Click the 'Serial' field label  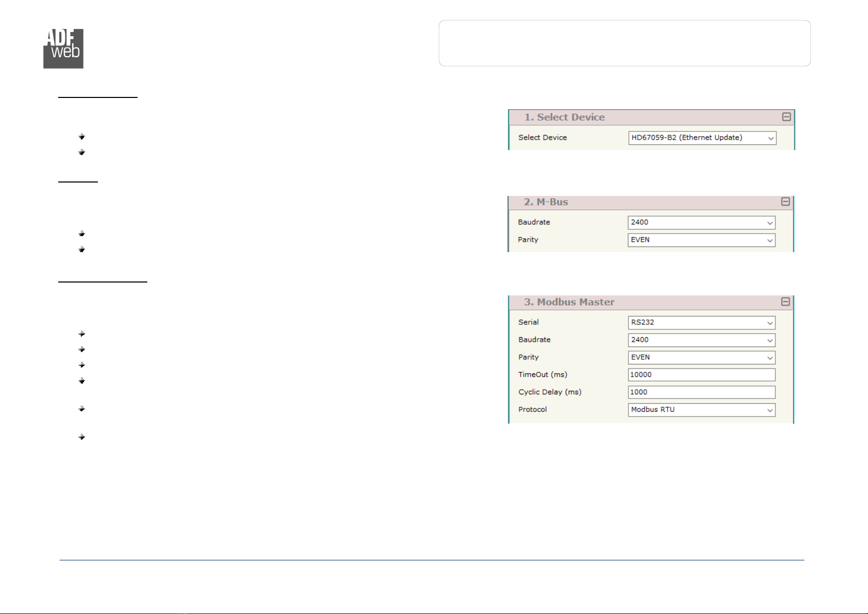529,322
